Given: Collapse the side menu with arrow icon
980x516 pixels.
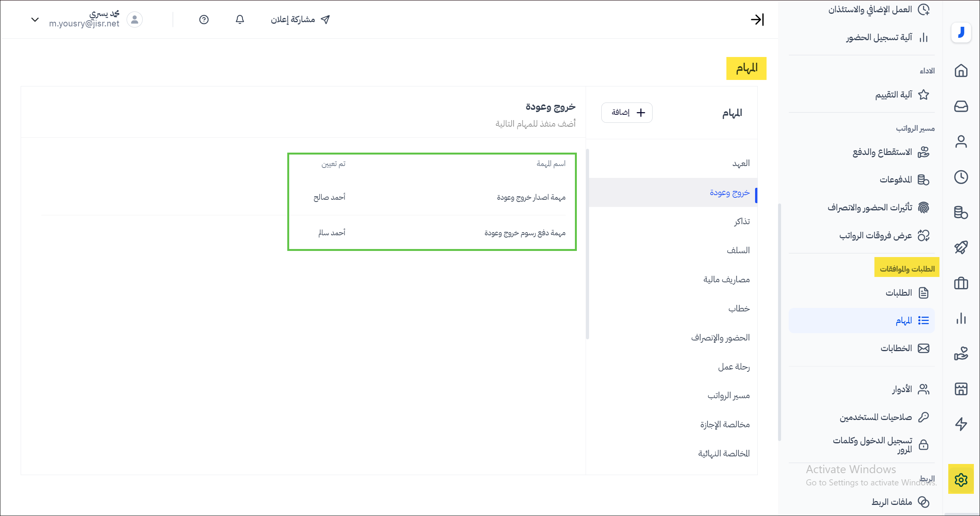Looking at the screenshot, I should point(757,20).
